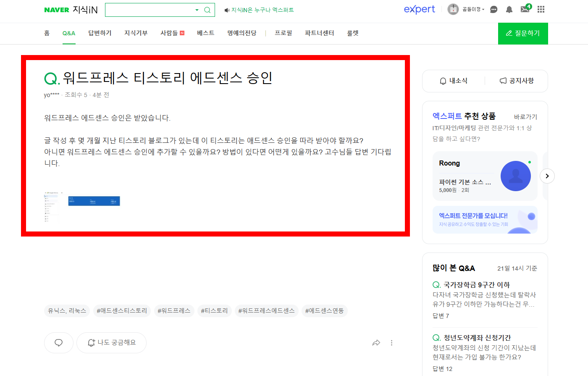Open the 지식iN logo home link
Screen dimensions: 588x376
[85, 10]
